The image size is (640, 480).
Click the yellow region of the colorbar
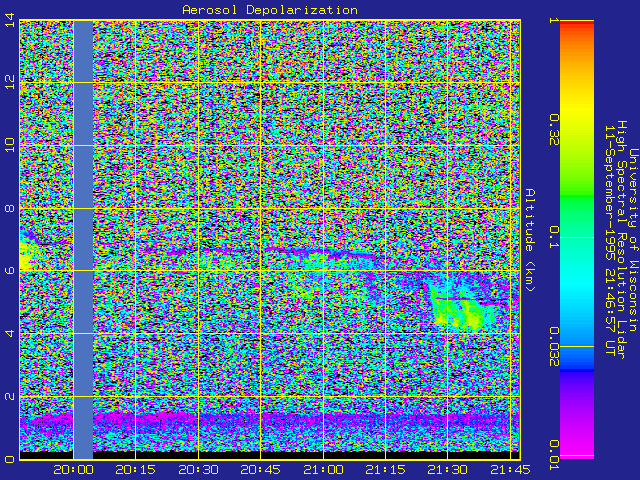pos(577,110)
